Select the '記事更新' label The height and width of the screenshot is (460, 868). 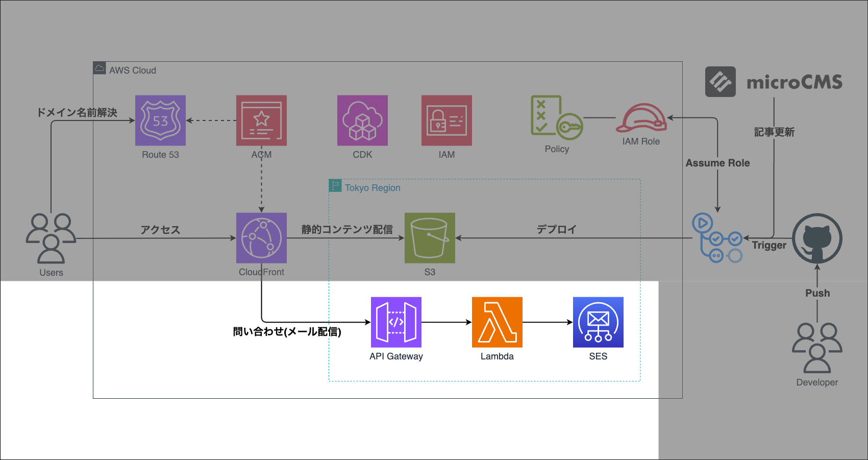coord(774,132)
